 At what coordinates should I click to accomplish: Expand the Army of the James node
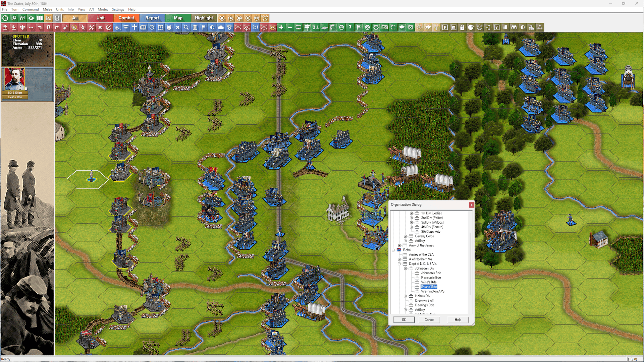click(399, 245)
